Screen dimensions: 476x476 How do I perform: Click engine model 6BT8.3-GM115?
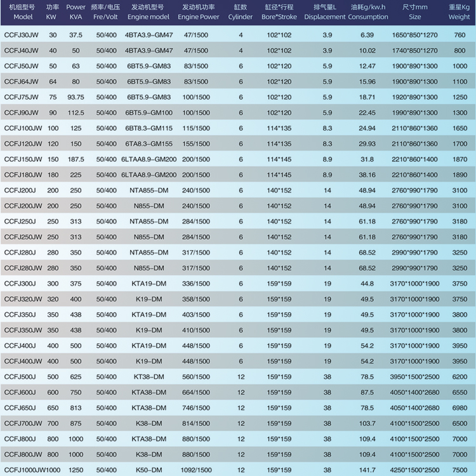(x=149, y=128)
